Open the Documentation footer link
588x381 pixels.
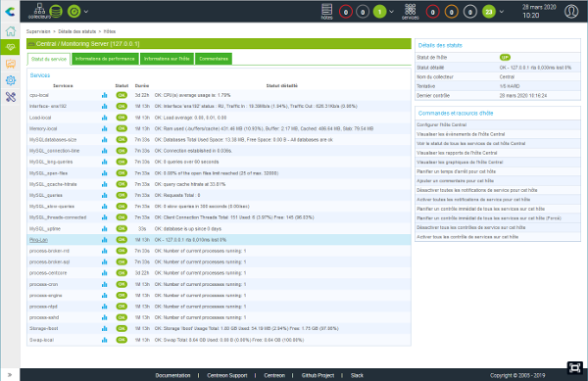pos(172,375)
